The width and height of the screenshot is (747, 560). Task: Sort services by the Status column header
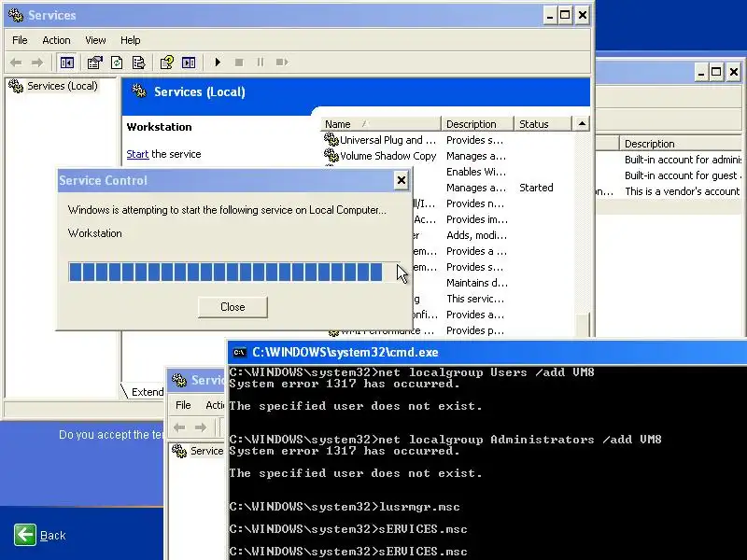coord(543,124)
